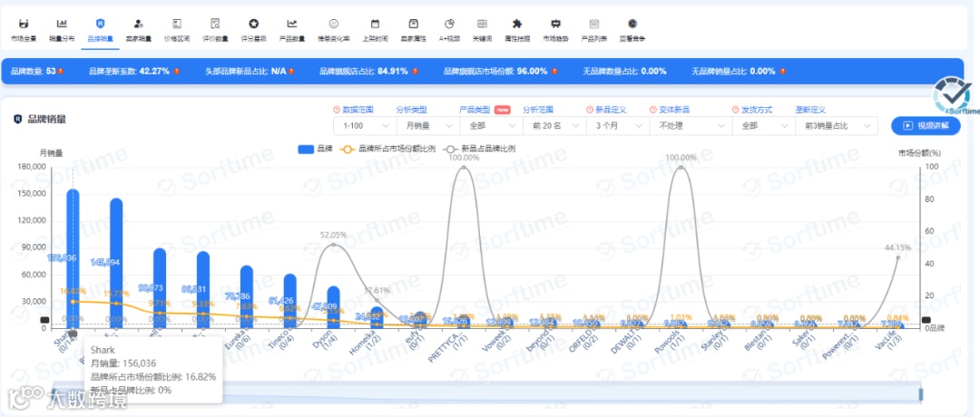Click the left handle of bottom zoom slider

pos(54,394)
